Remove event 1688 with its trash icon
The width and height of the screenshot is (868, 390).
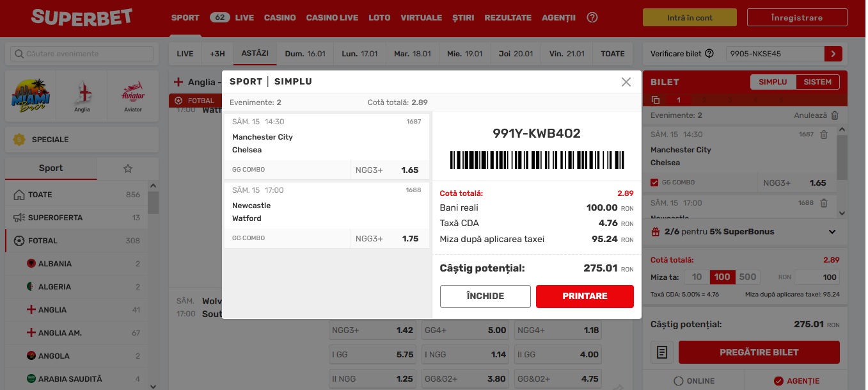click(824, 203)
